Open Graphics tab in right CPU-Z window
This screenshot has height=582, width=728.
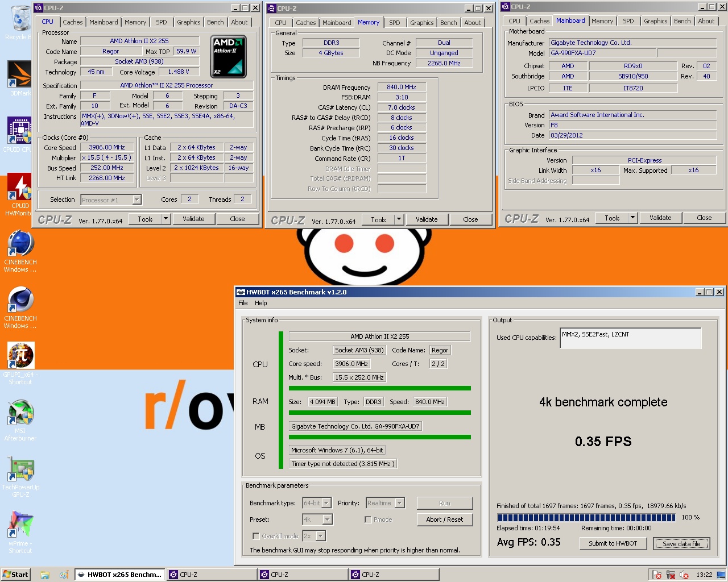click(656, 21)
